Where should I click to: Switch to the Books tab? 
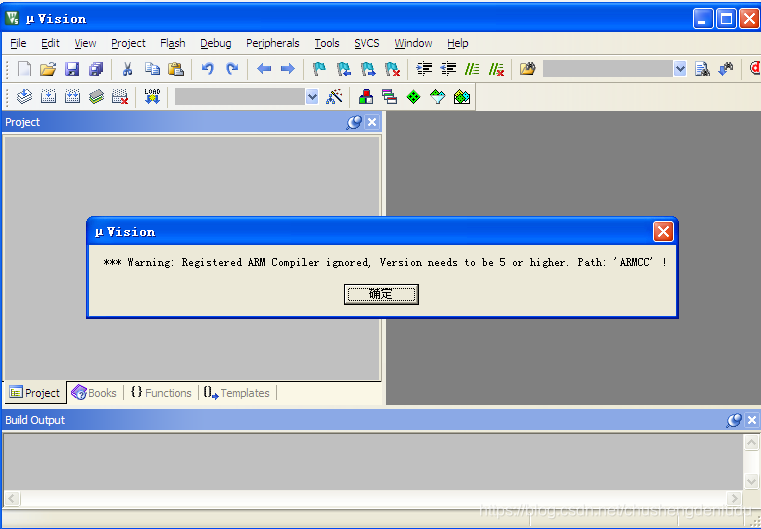point(94,393)
